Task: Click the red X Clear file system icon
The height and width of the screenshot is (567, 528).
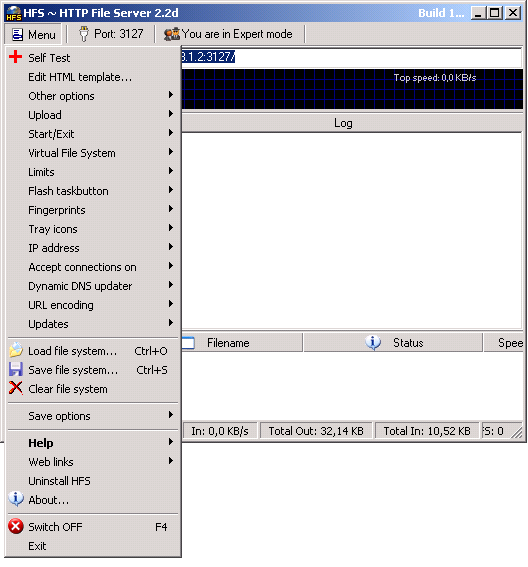Action: [16, 388]
